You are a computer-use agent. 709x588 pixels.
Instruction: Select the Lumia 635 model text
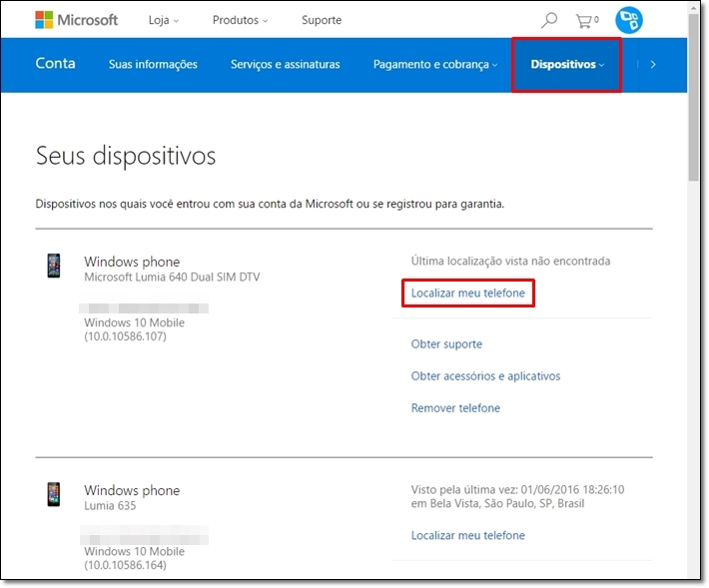(x=110, y=505)
